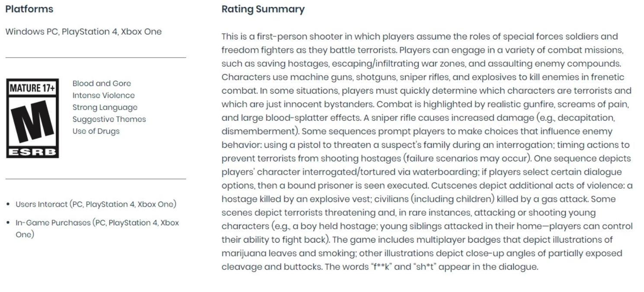Click the Blood and Gore descriptor
Viewport: 644px width, 292px height.
[x=102, y=84]
